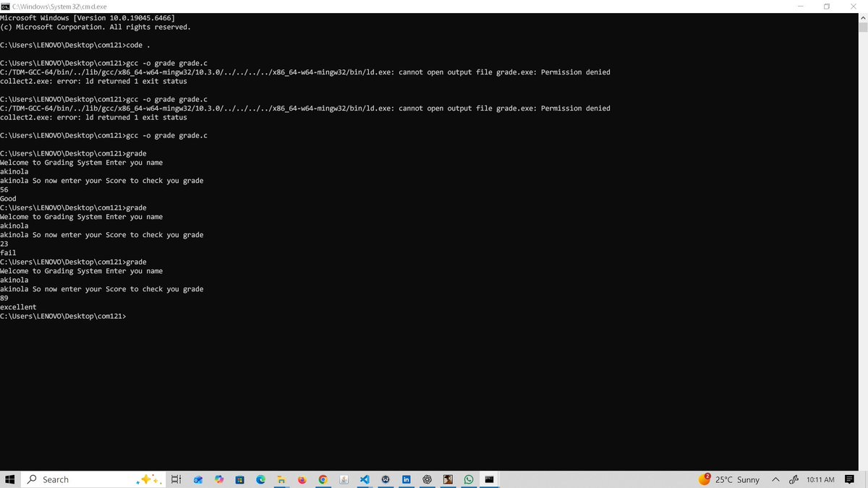Launch Outlook from the taskbar
The height and width of the screenshot is (488, 868).
coord(197,479)
